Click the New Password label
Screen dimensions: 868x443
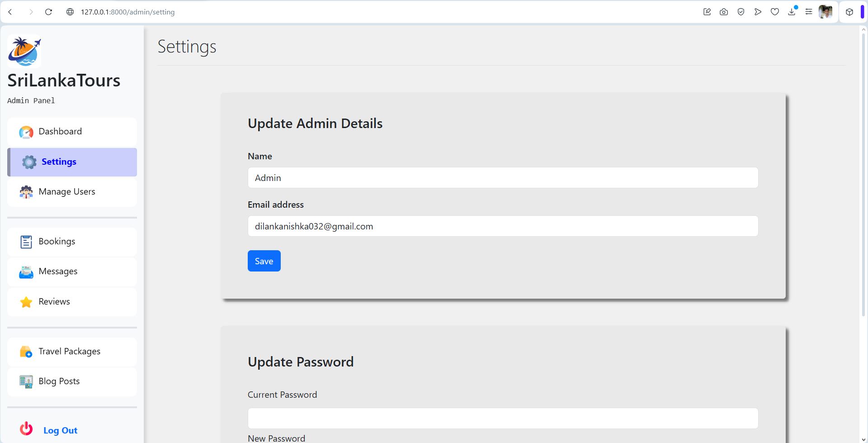277,438
